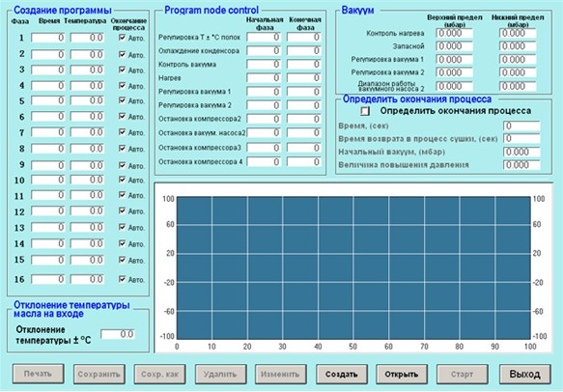This screenshot has height=392, width=563.
Task: Click the Изменить button
Action: tap(281, 374)
